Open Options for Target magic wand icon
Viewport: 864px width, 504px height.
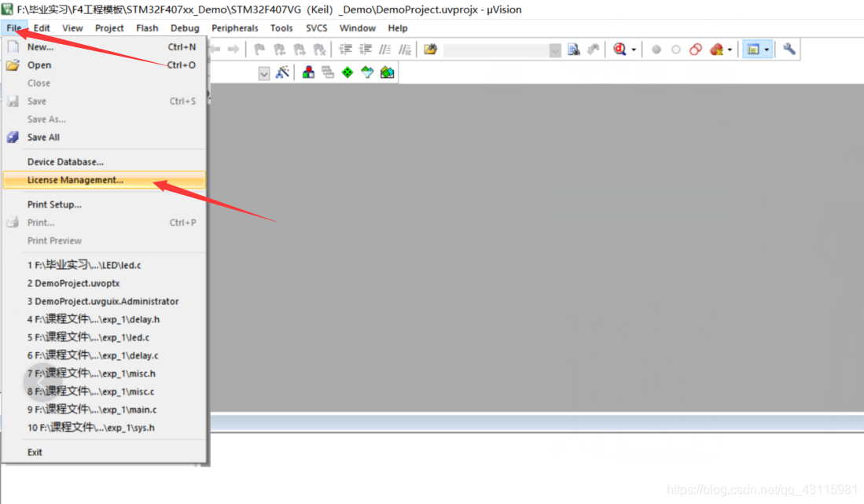pyautogui.click(x=282, y=72)
